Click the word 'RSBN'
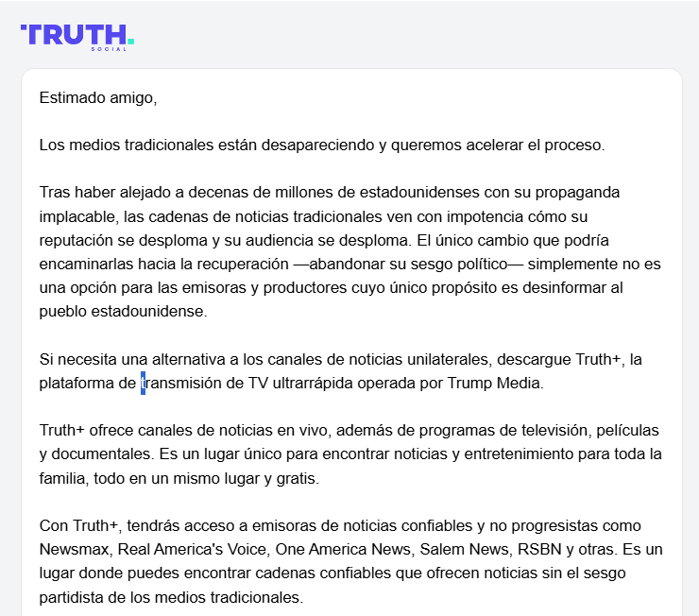 coord(539,550)
